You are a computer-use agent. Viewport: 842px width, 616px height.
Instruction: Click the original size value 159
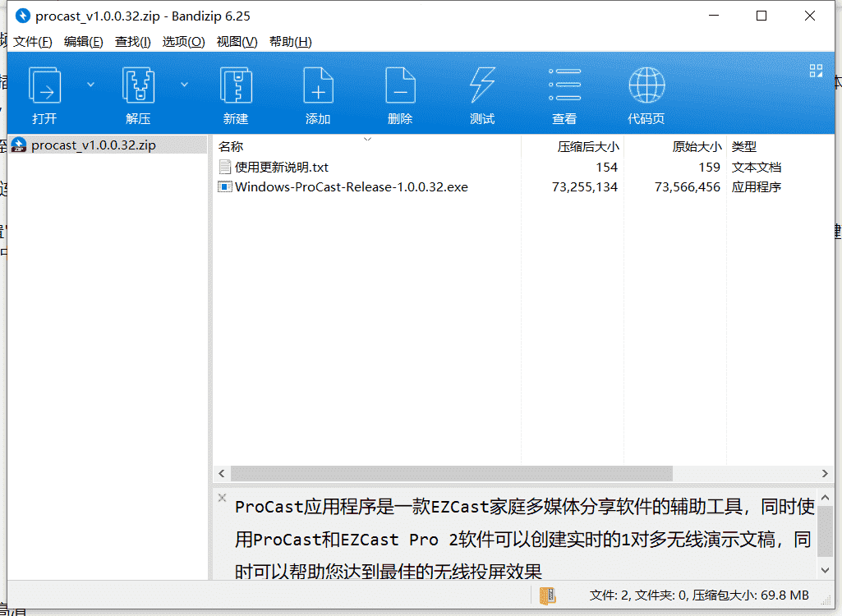(x=710, y=167)
